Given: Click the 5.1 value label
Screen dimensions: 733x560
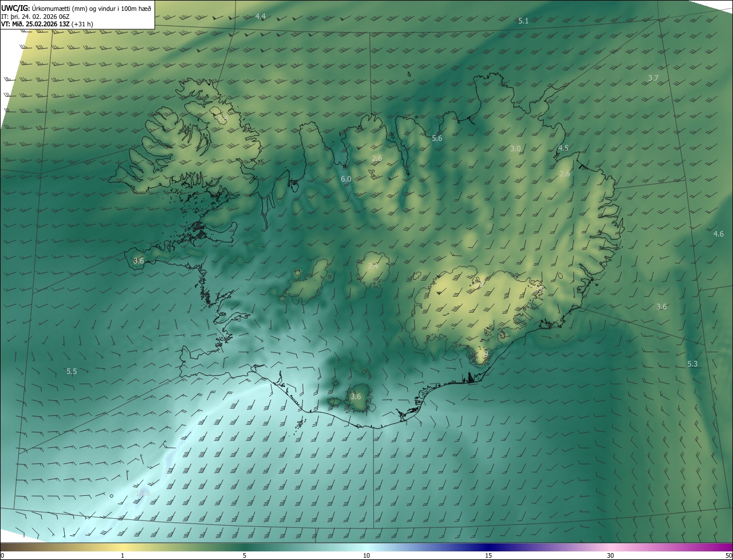Looking at the screenshot, I should coord(523,21).
